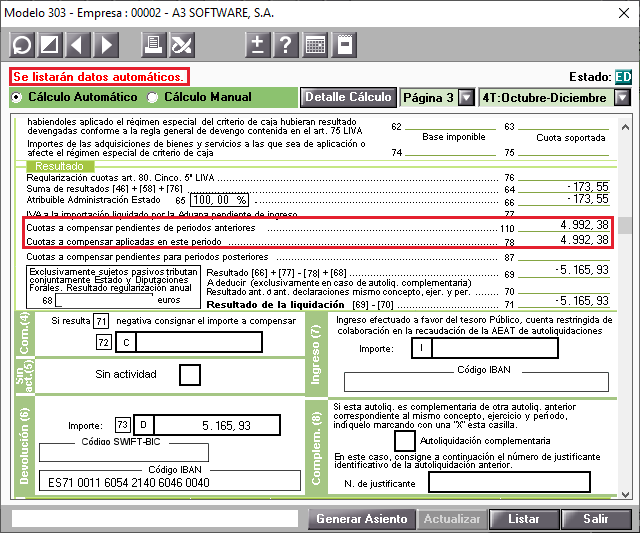Image resolution: width=640 pixels, height=533 pixels.
Task: Select Cálculo Automático radio button
Action: [16, 98]
